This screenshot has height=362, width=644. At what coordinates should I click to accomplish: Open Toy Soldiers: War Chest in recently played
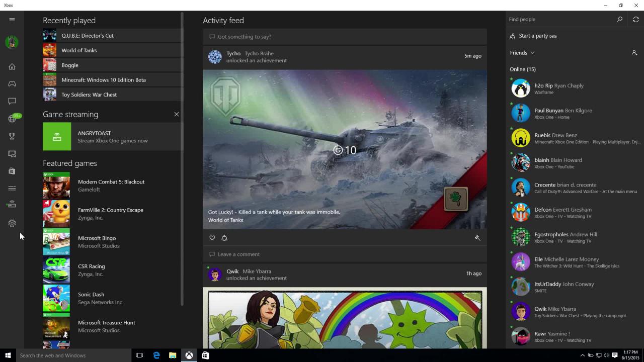click(113, 94)
